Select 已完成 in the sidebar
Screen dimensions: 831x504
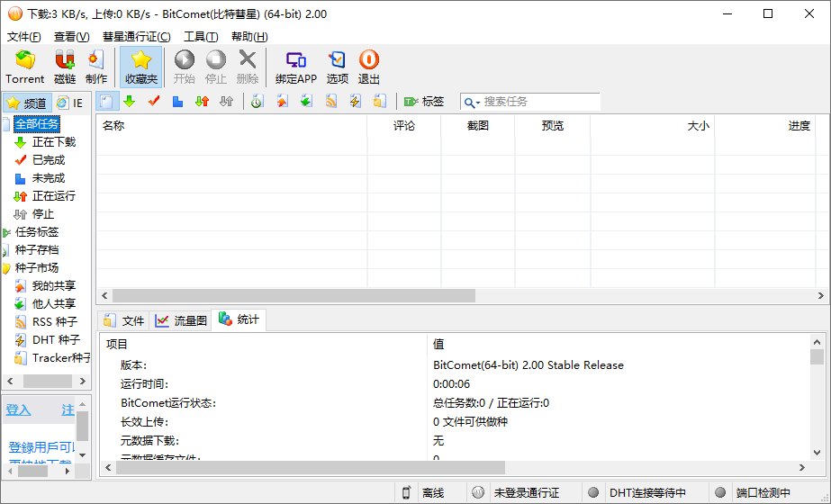click(49, 160)
